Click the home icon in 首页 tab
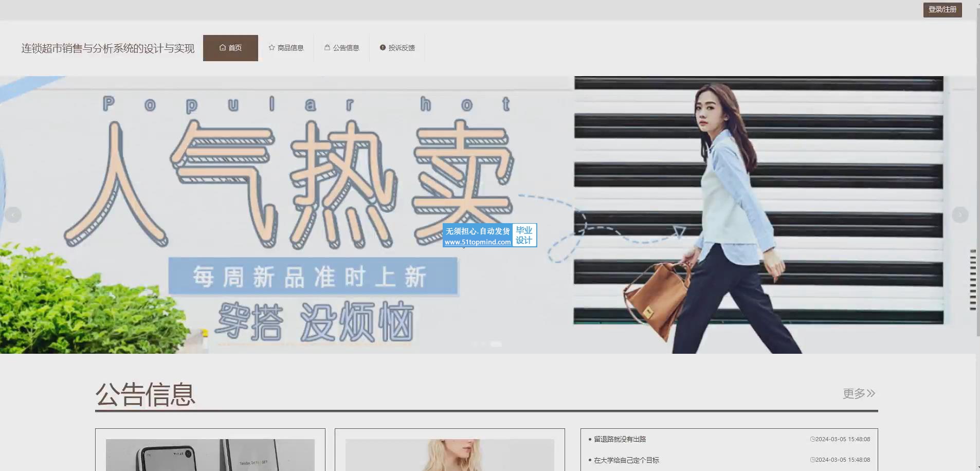980x471 pixels. coord(223,48)
